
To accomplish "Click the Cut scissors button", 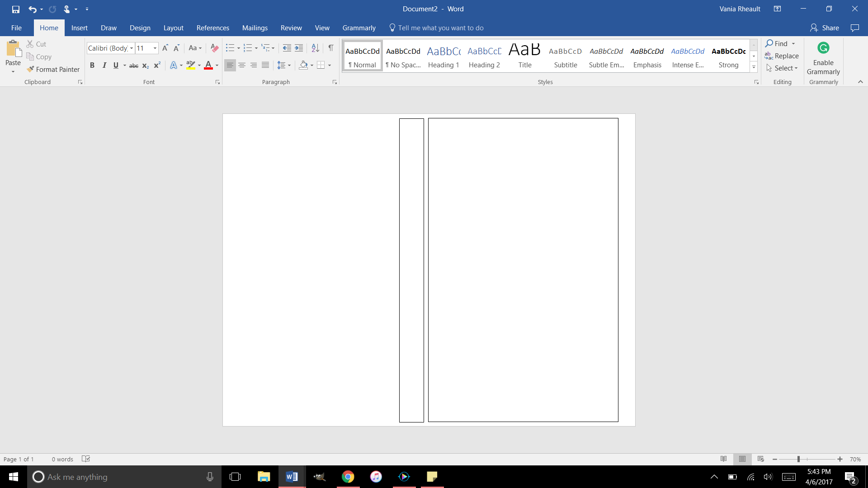I will (36, 44).
